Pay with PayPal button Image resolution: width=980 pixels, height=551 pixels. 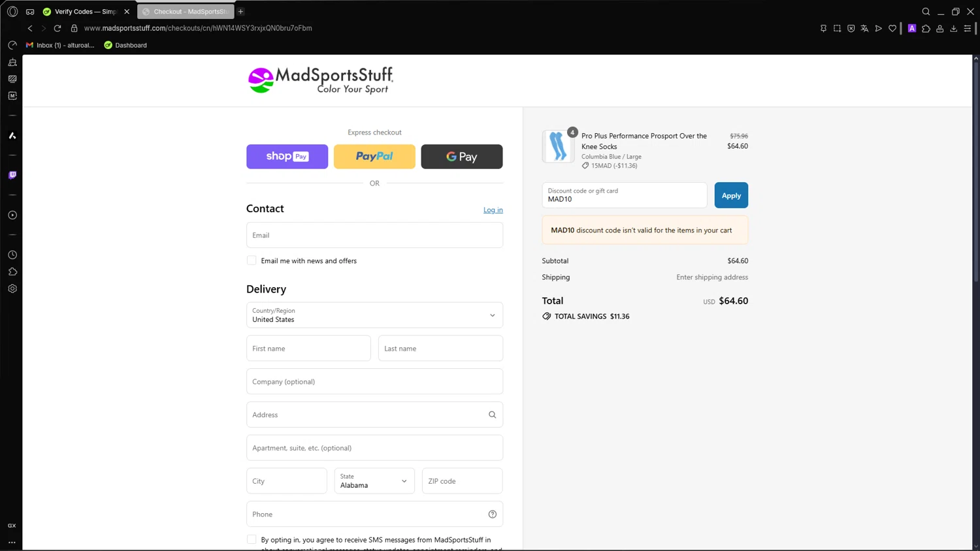coord(374,157)
